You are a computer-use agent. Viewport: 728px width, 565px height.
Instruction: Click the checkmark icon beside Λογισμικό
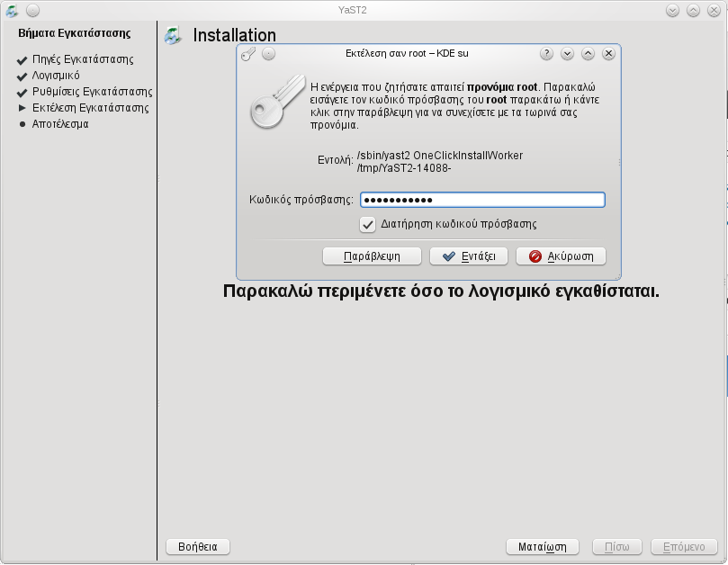pos(22,76)
